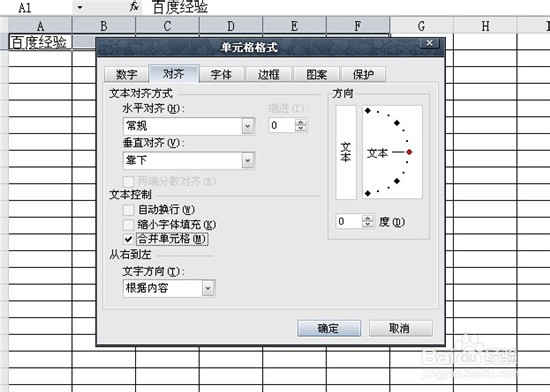
Task: Enable the 自动换行 checkbox
Action: click(128, 210)
